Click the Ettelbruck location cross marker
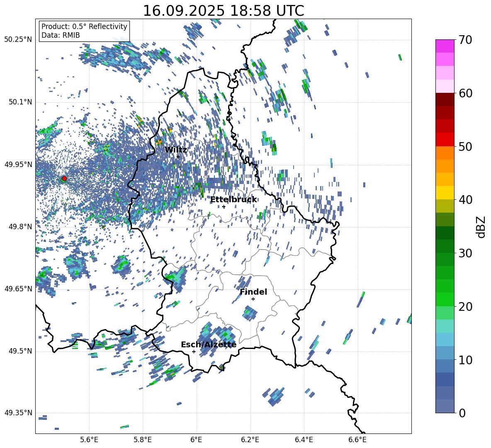The width and height of the screenshot is (491, 448). pos(224,207)
